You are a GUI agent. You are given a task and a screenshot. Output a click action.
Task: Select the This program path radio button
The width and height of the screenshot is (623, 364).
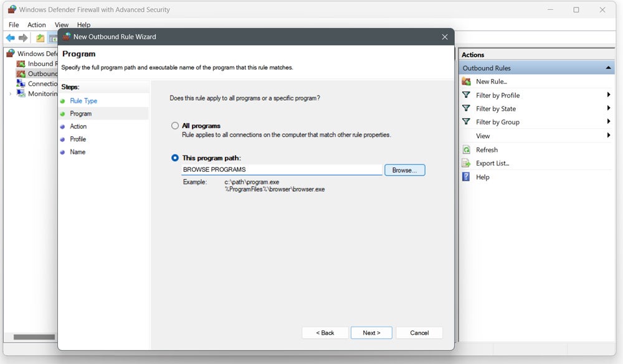click(175, 158)
